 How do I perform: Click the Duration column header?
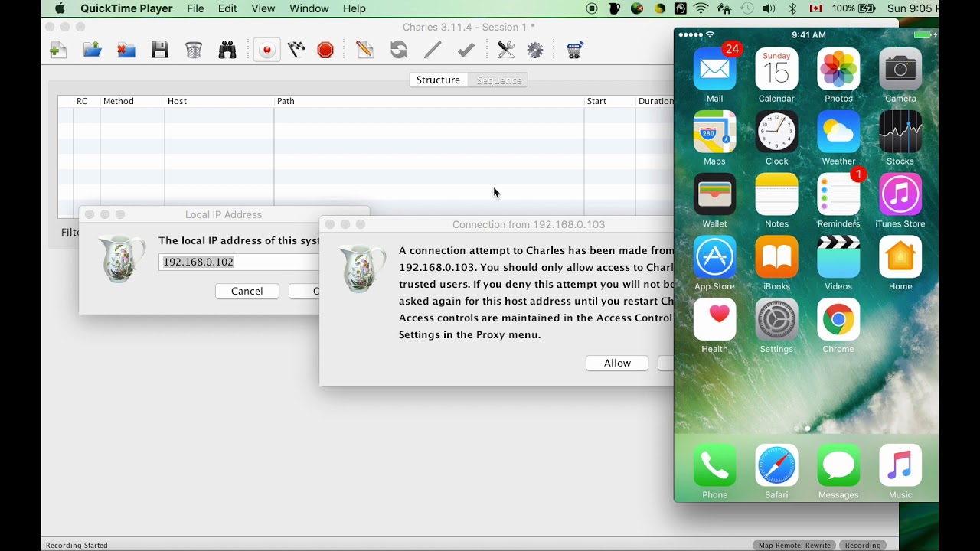coord(655,101)
